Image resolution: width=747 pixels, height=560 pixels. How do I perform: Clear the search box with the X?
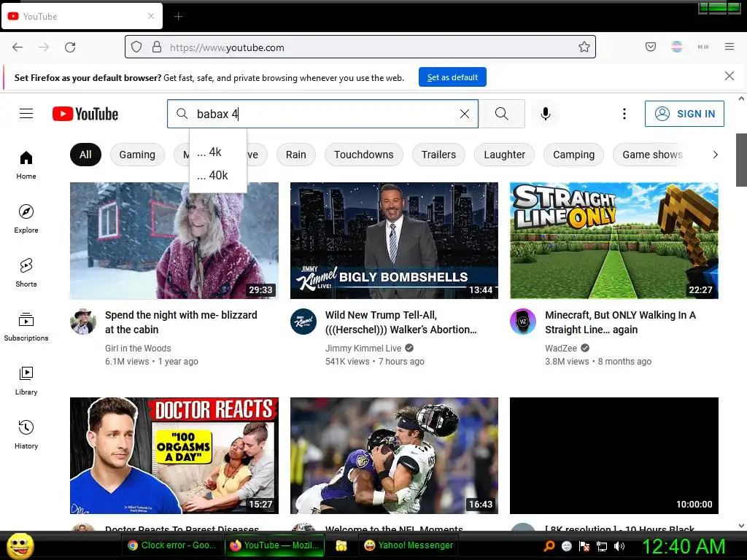point(465,114)
